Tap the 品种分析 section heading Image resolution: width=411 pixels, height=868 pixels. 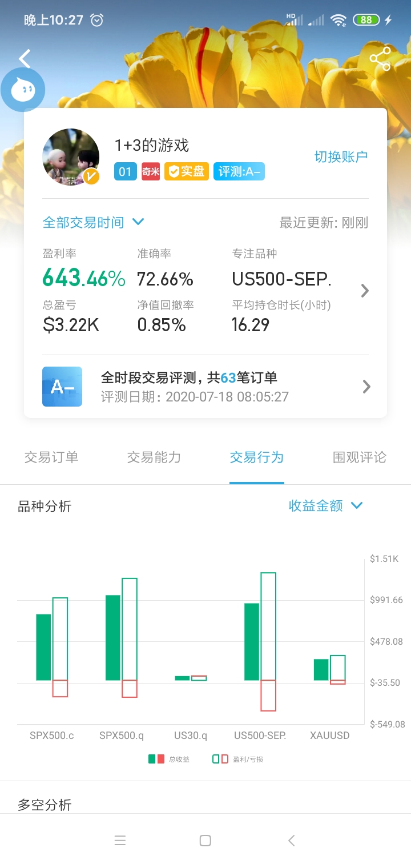pos(45,507)
